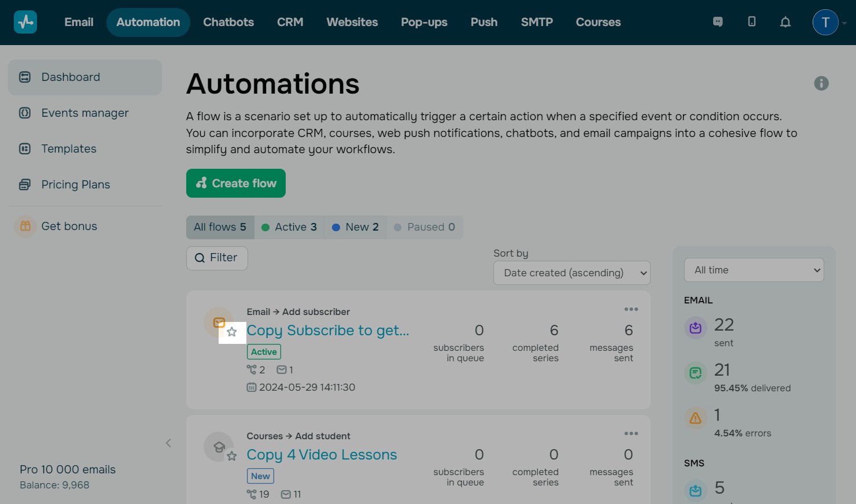856x504 pixels.
Task: Collapse the left sidebar with arrow
Action: click(x=168, y=443)
